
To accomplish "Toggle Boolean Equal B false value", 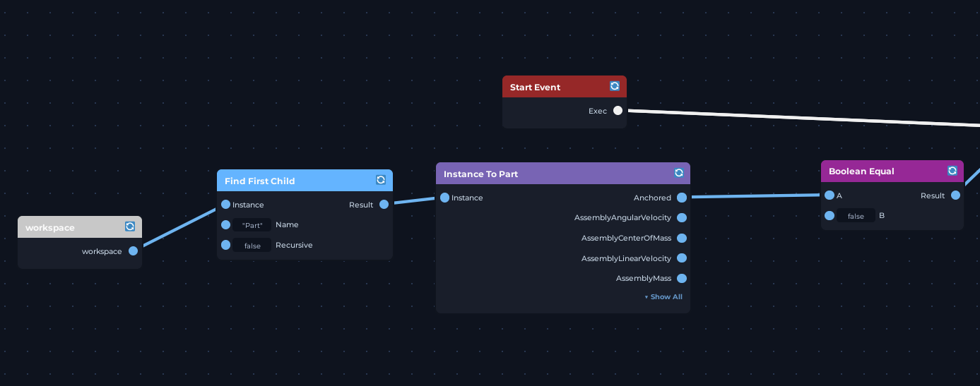I will 856,216.
